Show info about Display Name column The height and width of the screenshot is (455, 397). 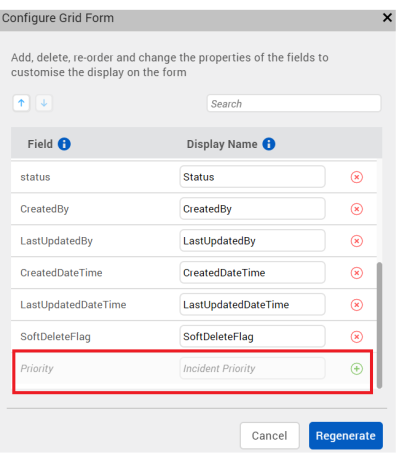click(x=269, y=144)
